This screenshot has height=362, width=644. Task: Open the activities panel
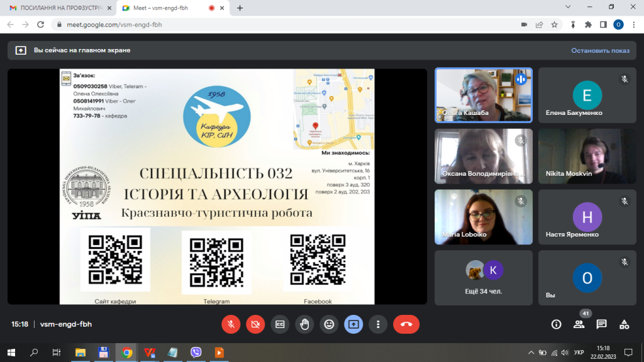point(625,324)
